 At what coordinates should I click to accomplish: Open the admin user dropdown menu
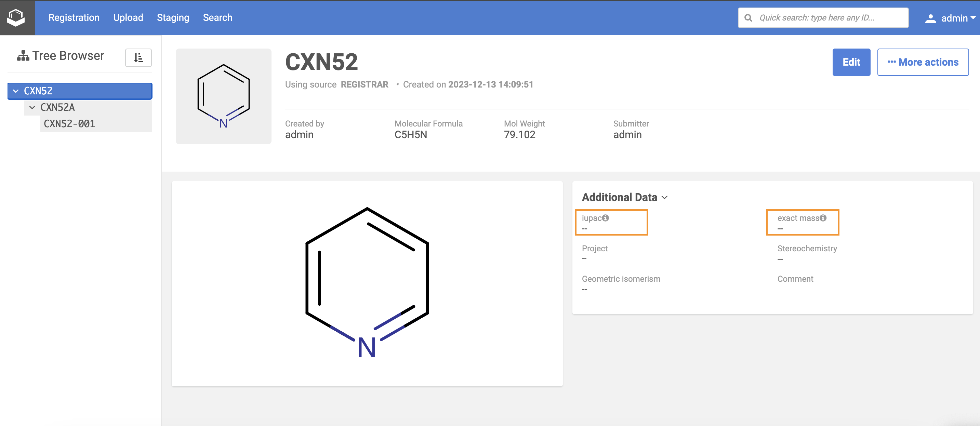(x=955, y=18)
